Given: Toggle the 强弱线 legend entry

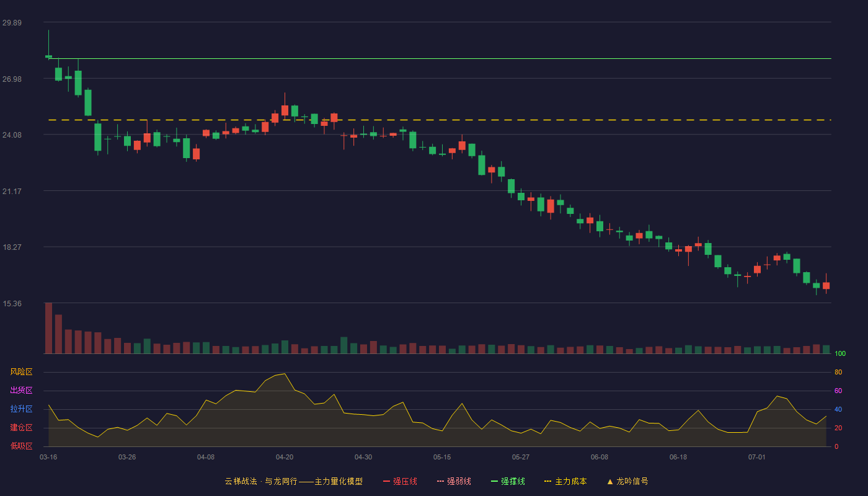Looking at the screenshot, I should (454, 481).
